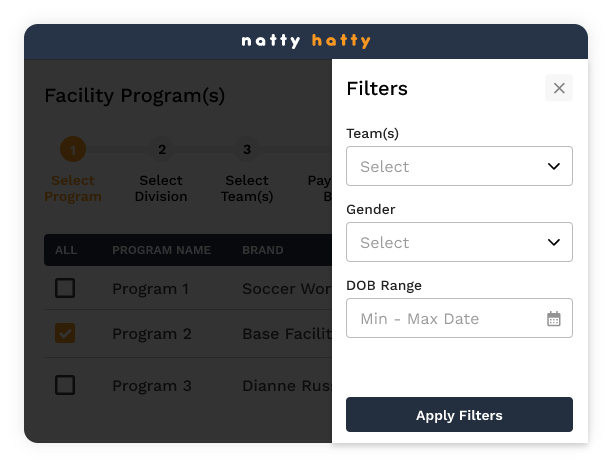Check the Program 1 checkbox
Image resolution: width=612 pixels, height=466 pixels.
click(65, 289)
